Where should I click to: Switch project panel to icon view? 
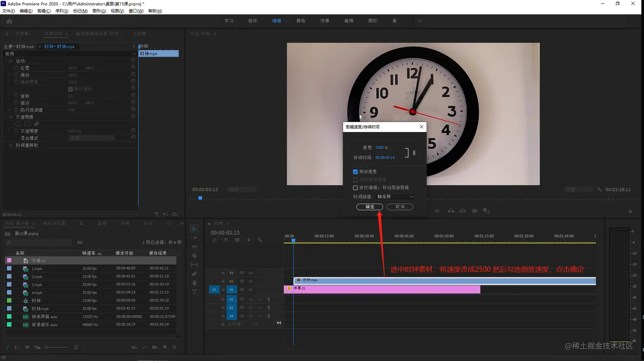coord(27,347)
